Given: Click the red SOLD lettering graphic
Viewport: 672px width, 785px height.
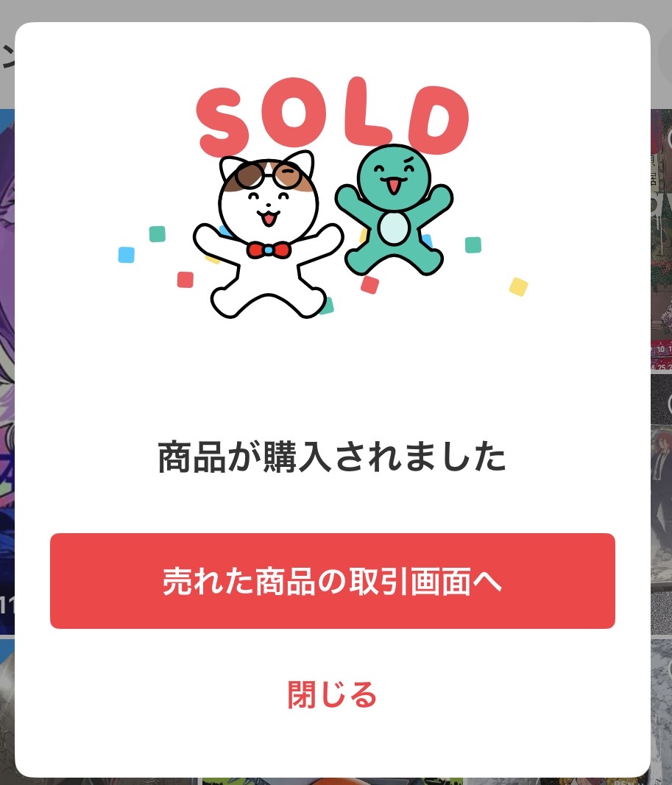Looking at the screenshot, I should (x=332, y=116).
